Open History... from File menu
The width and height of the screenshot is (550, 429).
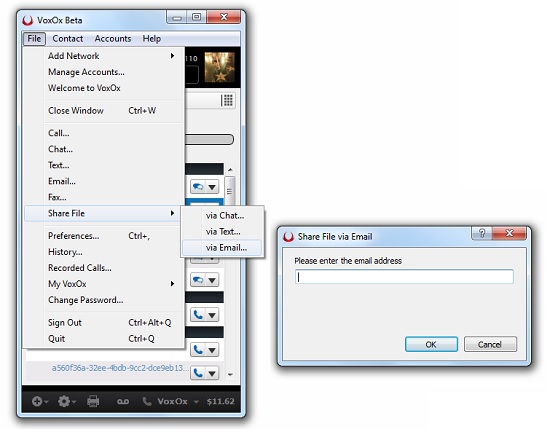(104, 252)
